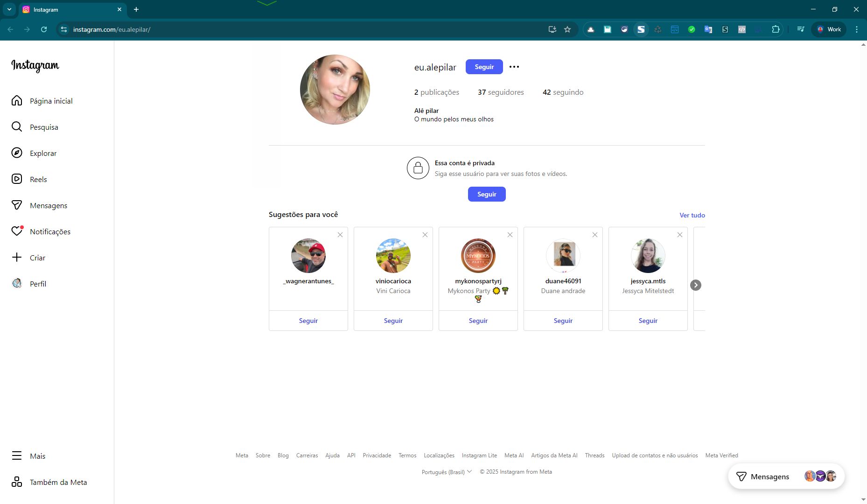Open the install app icon in address bar
The width and height of the screenshot is (867, 504).
(x=552, y=29)
